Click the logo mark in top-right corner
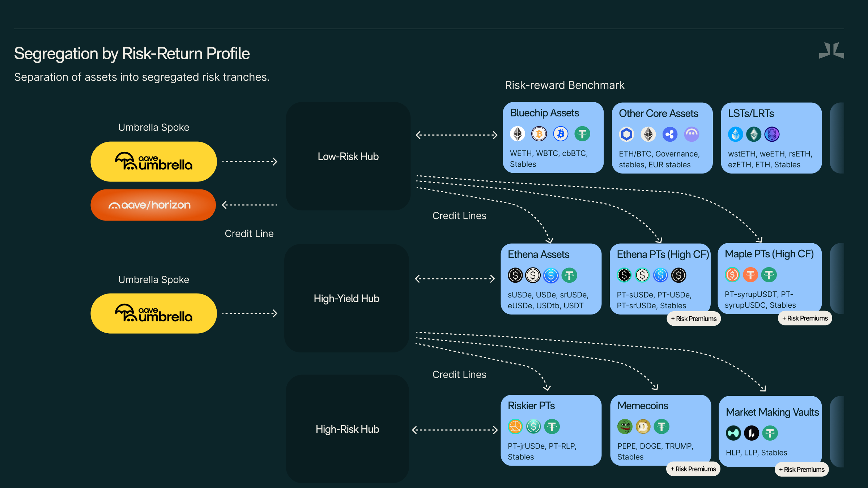Viewport: 868px width, 488px height. (x=831, y=51)
